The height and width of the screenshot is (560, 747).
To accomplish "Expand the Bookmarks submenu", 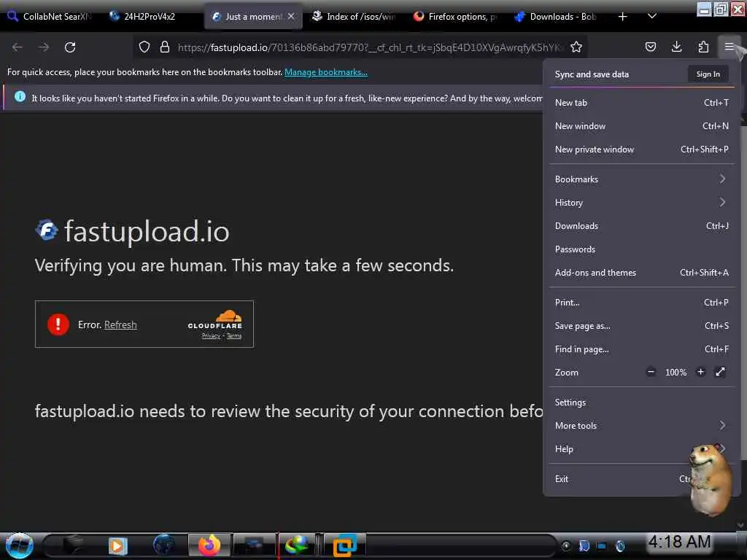I will tap(641, 179).
